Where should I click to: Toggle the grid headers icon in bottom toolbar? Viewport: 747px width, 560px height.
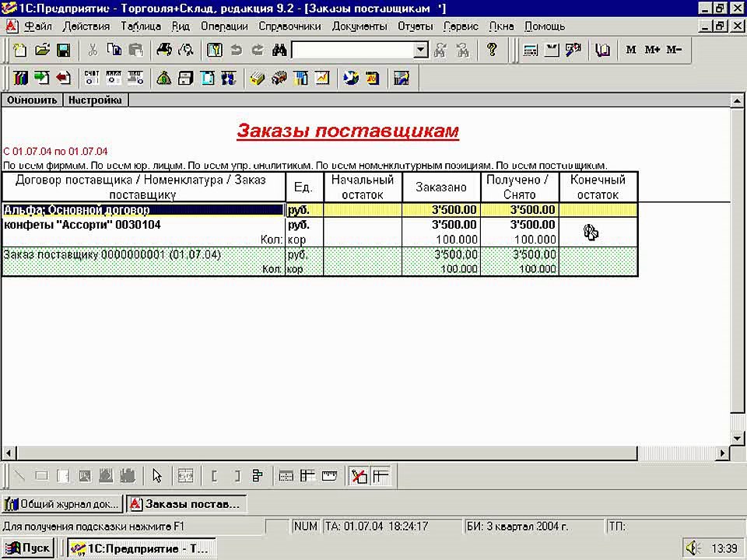(x=381, y=476)
